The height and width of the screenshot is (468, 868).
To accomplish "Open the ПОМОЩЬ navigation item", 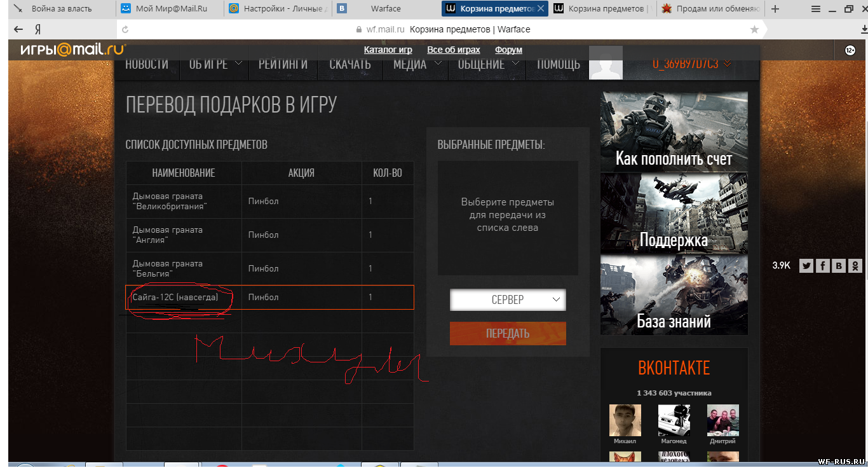I will [x=559, y=64].
